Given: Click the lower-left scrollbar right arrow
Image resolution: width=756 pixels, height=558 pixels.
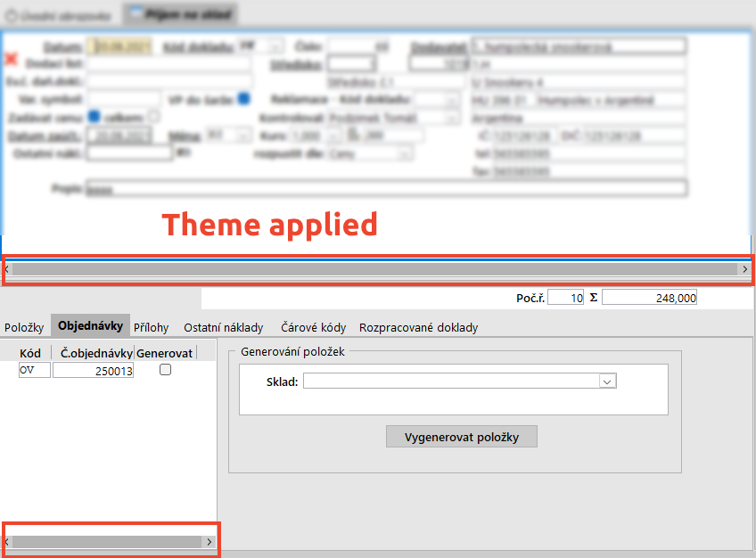Looking at the screenshot, I should (x=210, y=541).
